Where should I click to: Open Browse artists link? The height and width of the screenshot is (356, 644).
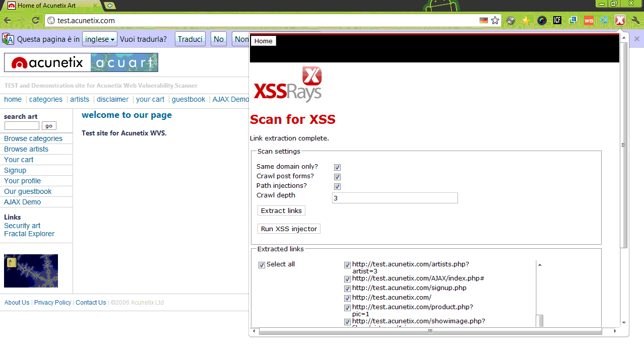click(x=26, y=149)
